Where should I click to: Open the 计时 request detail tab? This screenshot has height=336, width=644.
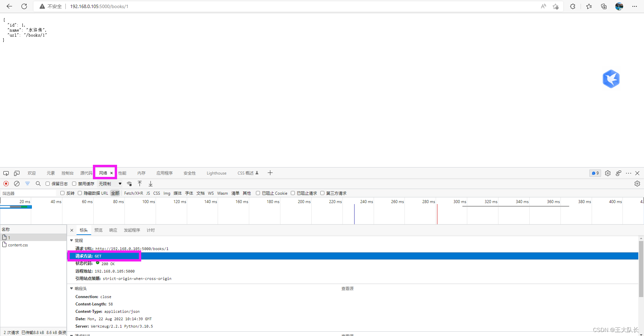click(x=151, y=230)
